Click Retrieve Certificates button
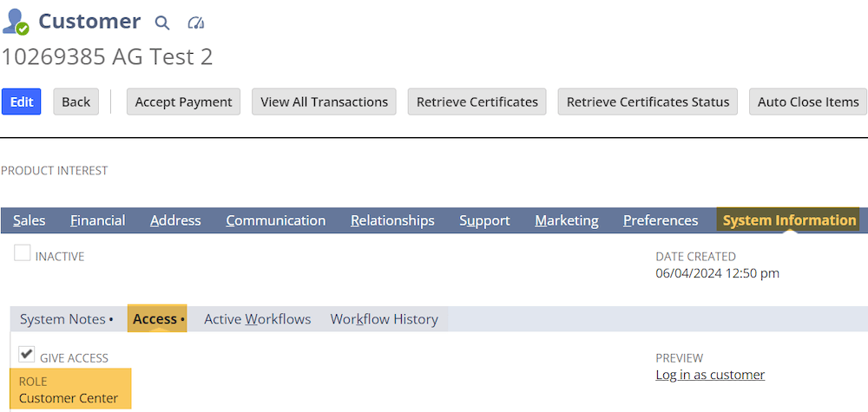 (477, 101)
